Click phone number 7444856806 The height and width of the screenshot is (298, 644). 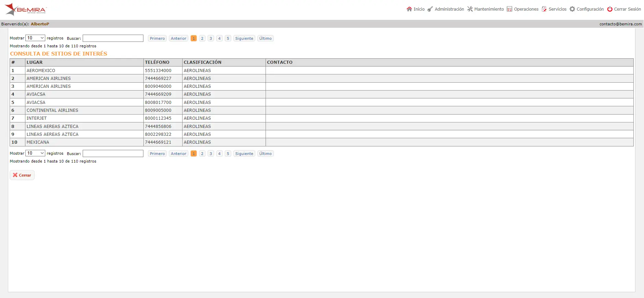(158, 127)
